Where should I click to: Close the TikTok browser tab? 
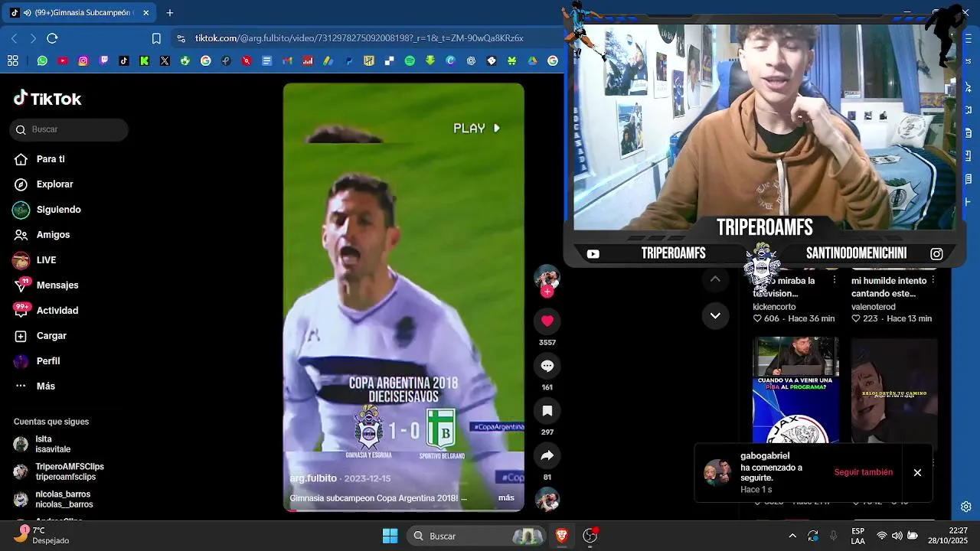click(145, 13)
